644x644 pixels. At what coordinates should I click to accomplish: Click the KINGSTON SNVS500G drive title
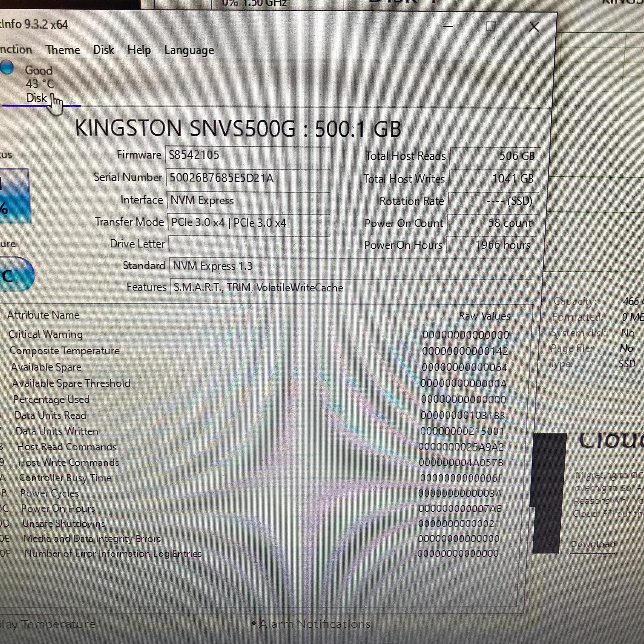pyautogui.click(x=238, y=129)
